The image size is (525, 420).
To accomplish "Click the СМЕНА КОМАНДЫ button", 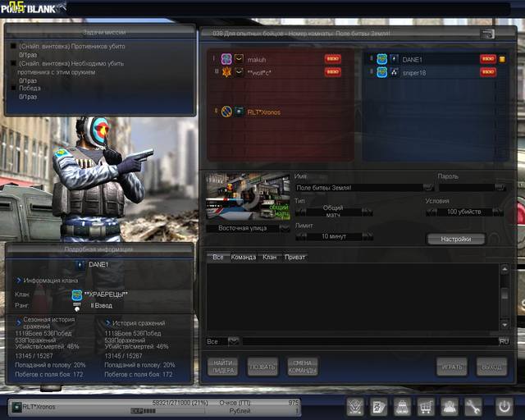I will pyautogui.click(x=303, y=367).
